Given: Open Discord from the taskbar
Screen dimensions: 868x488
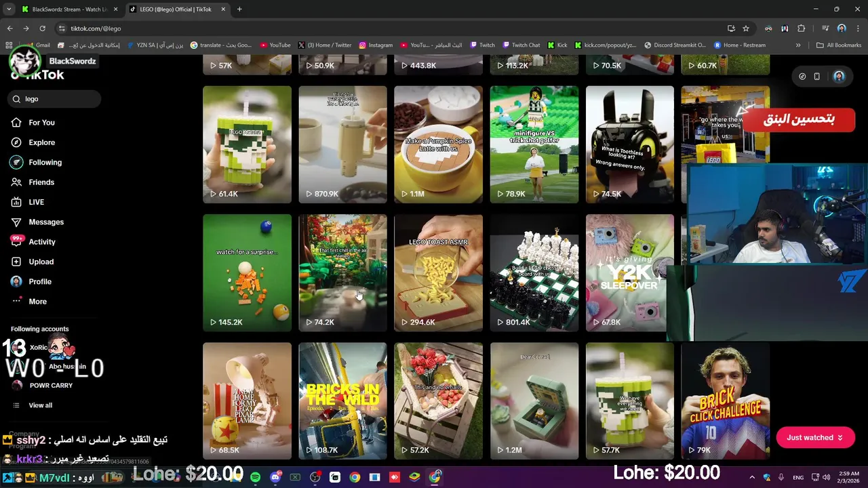Looking at the screenshot, I should click(275, 477).
